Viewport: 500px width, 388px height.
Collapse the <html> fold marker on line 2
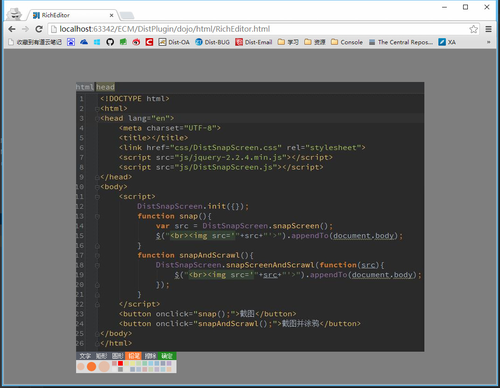tap(97, 109)
